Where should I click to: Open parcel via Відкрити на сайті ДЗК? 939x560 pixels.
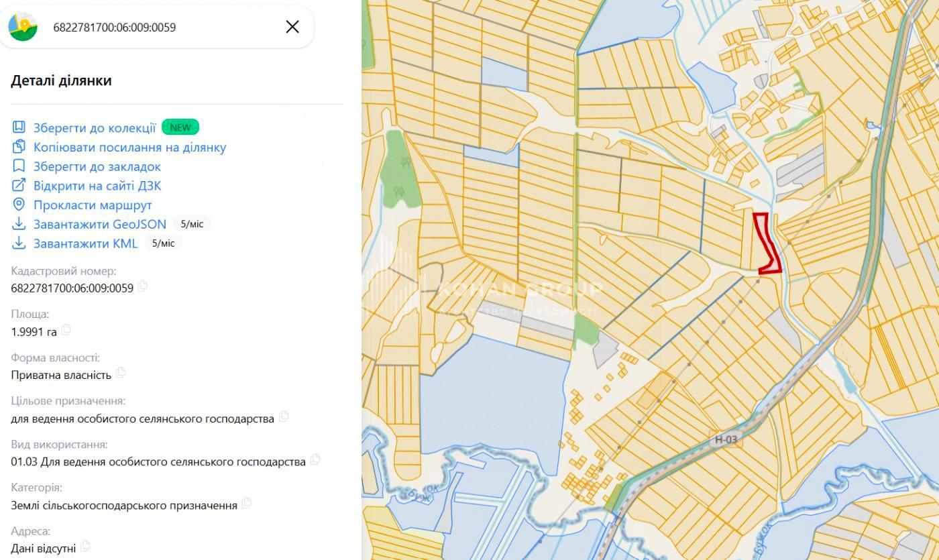[97, 186]
